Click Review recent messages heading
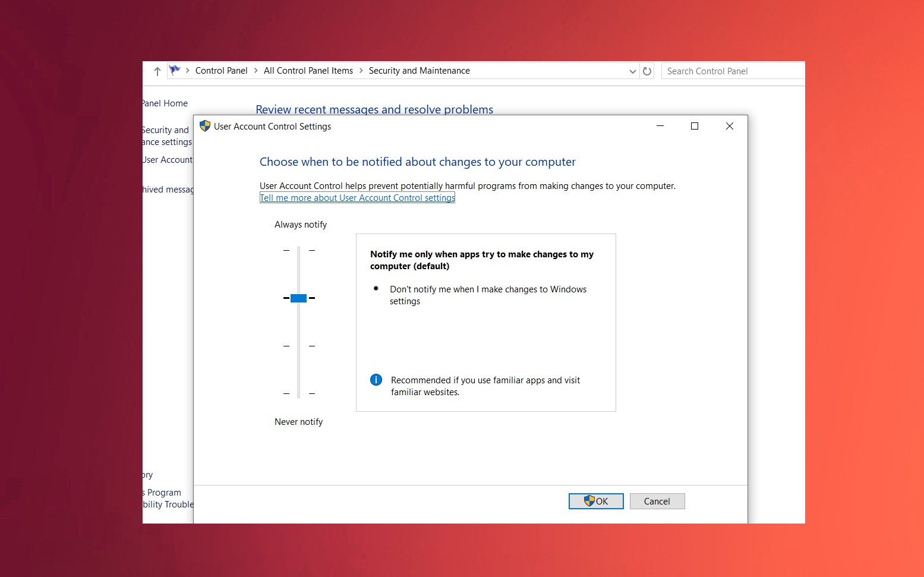The image size is (924, 577). (374, 109)
